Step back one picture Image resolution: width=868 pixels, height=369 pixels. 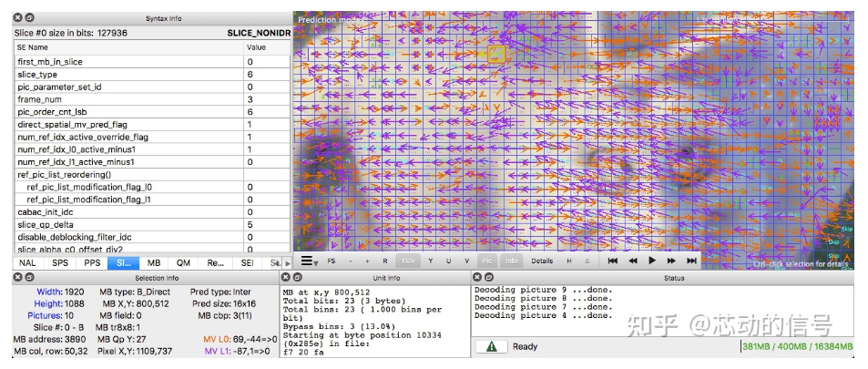[632, 261]
